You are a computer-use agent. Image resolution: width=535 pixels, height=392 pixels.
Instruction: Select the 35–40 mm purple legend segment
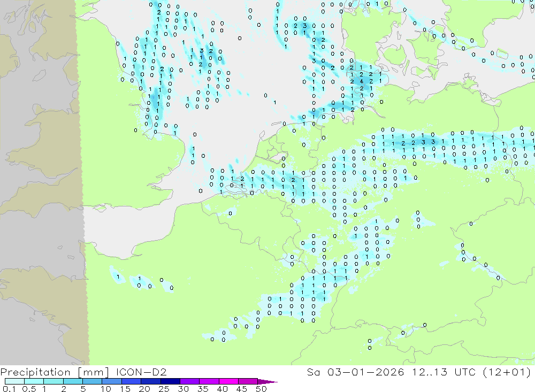pos(209,381)
